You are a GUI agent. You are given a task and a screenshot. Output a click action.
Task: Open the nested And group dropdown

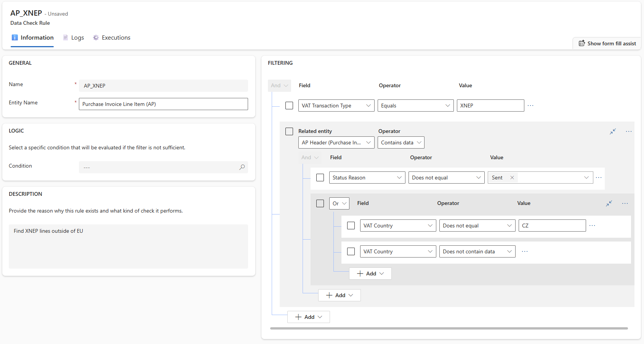click(x=310, y=157)
